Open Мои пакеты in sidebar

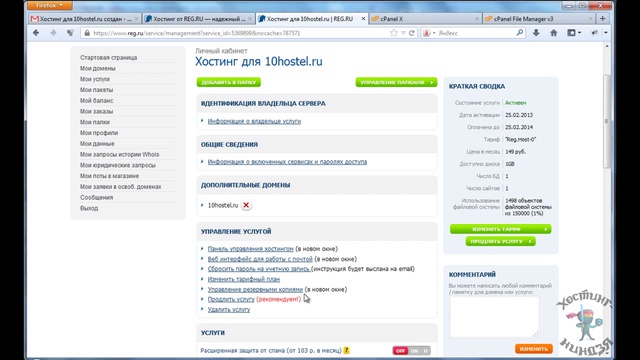click(96, 90)
